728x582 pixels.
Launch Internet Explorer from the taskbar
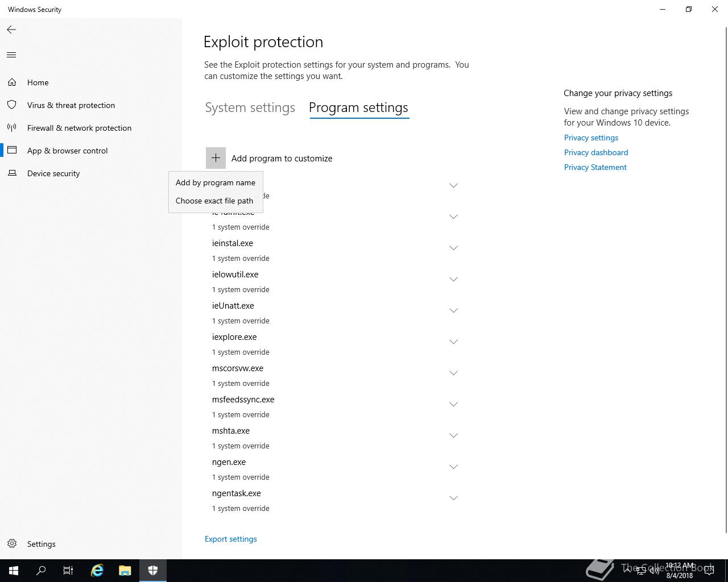coord(97,571)
